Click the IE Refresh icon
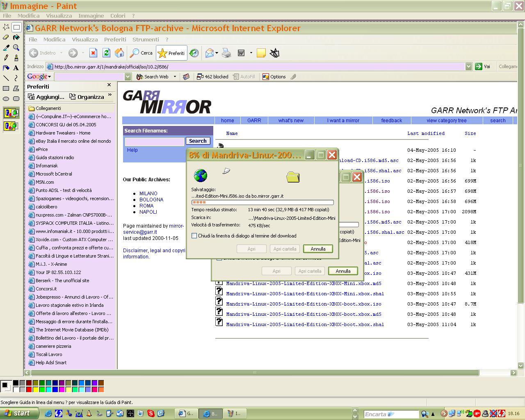The width and height of the screenshot is (525, 420). coord(106,53)
